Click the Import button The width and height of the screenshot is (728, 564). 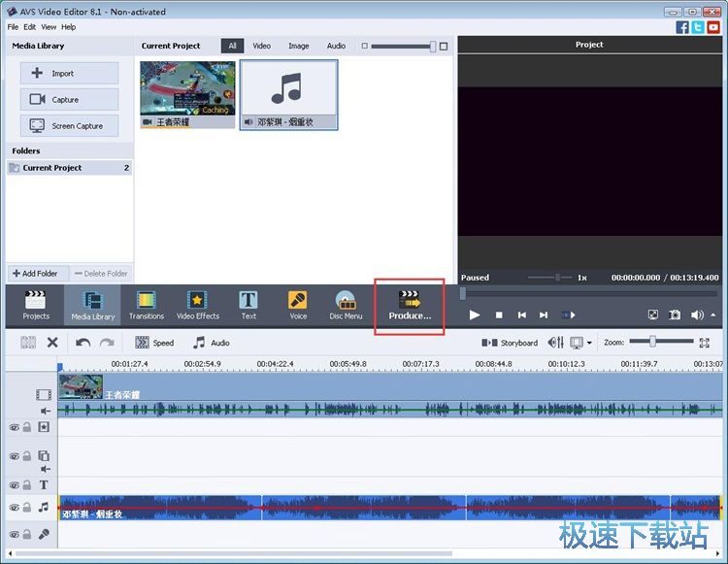(69, 74)
